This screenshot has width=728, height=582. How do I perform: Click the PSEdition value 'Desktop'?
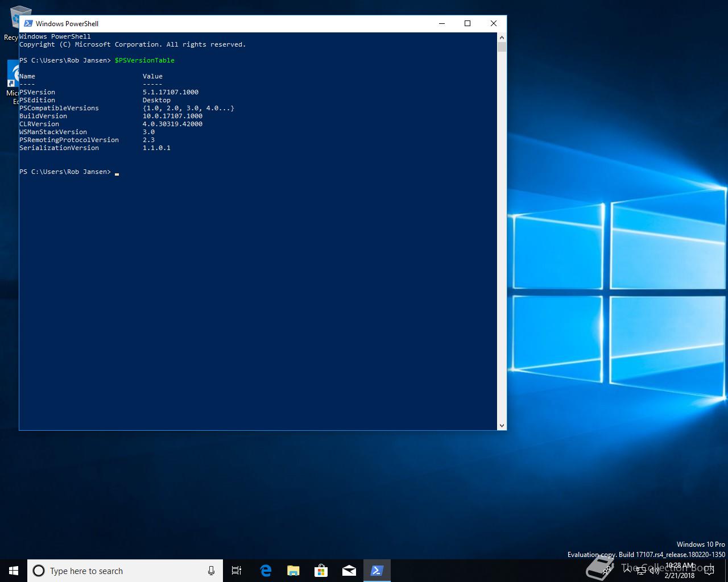156,100
